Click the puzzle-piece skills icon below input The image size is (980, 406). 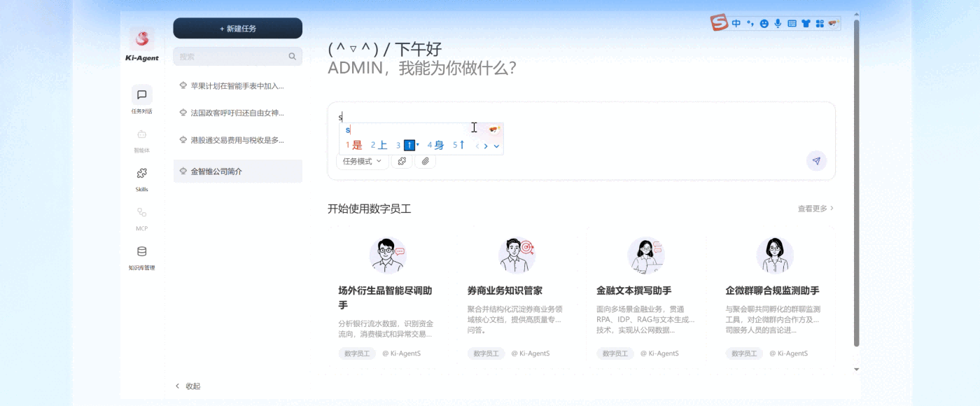point(402,161)
